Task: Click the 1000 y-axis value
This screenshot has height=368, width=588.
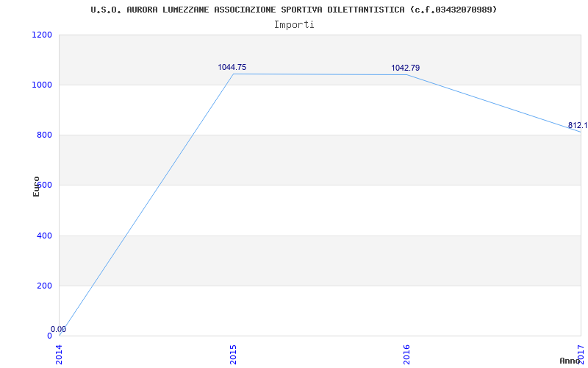Action: (x=42, y=85)
